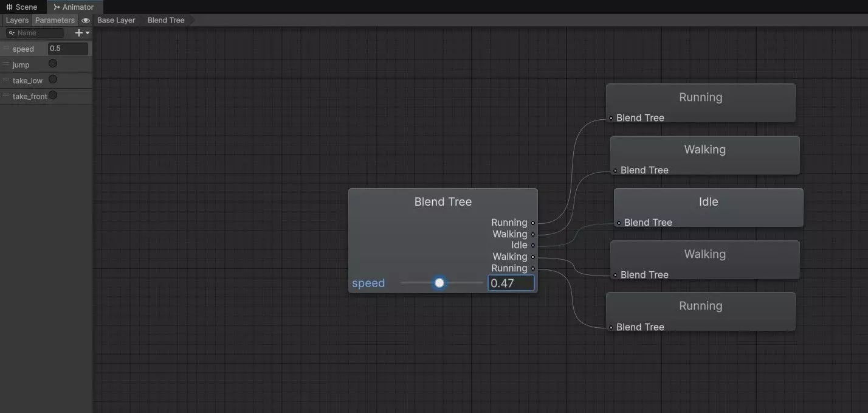Open the Parameters tab

[55, 20]
